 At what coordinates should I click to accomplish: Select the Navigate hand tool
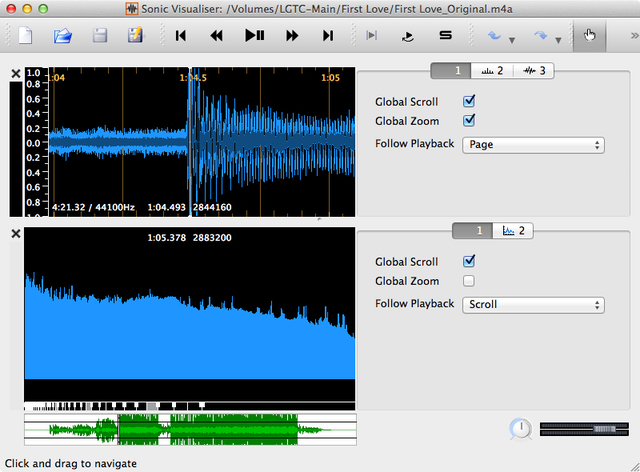pos(589,36)
